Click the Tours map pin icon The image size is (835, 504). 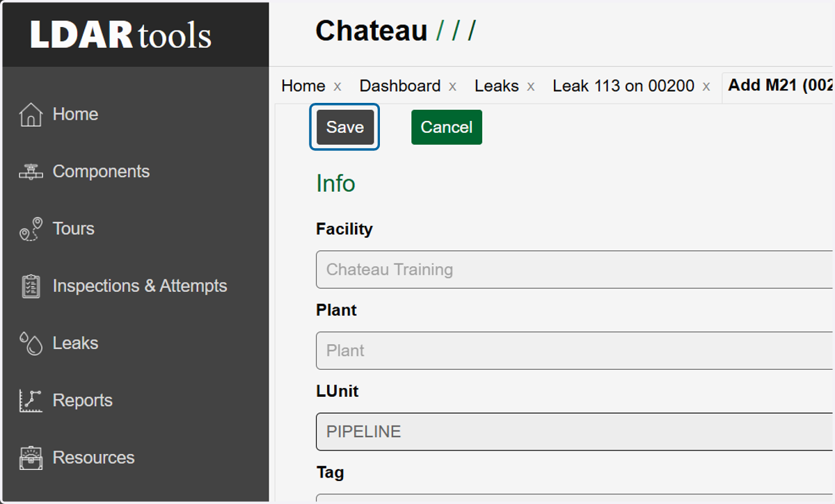(x=31, y=229)
